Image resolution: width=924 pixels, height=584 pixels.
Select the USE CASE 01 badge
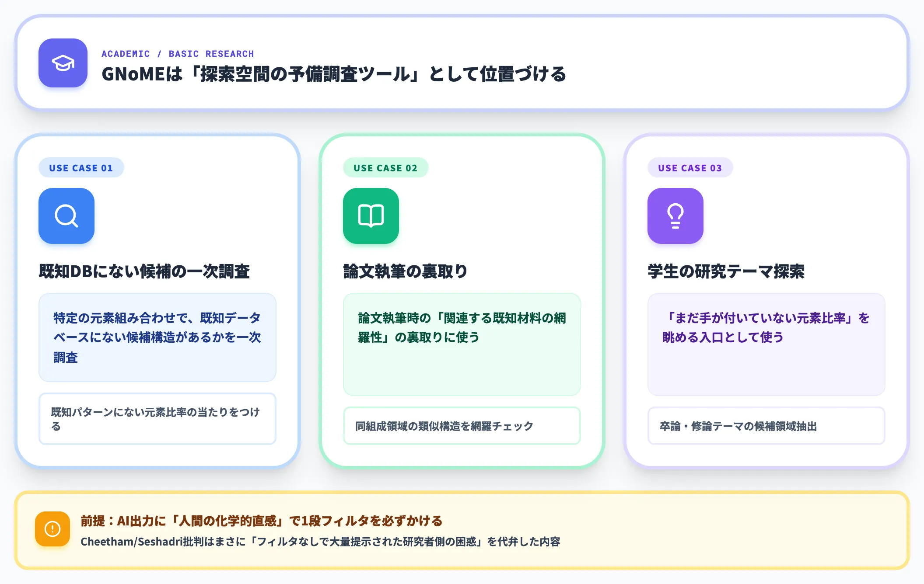point(81,168)
